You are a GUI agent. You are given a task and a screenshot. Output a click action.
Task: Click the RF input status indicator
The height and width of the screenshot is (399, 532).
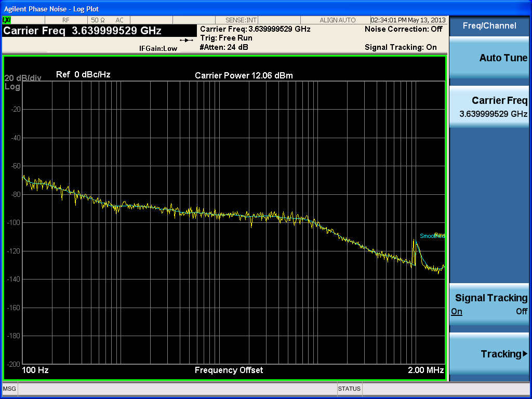click(66, 20)
